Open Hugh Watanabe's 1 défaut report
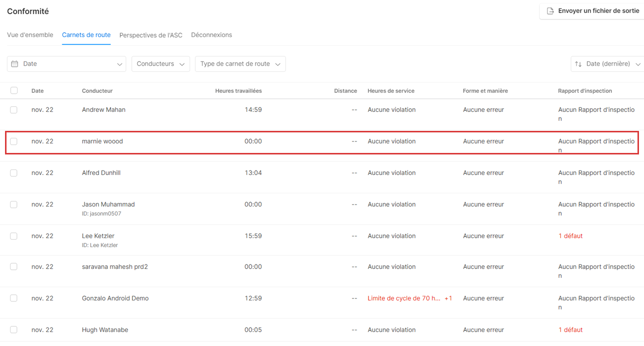 pyautogui.click(x=570, y=330)
